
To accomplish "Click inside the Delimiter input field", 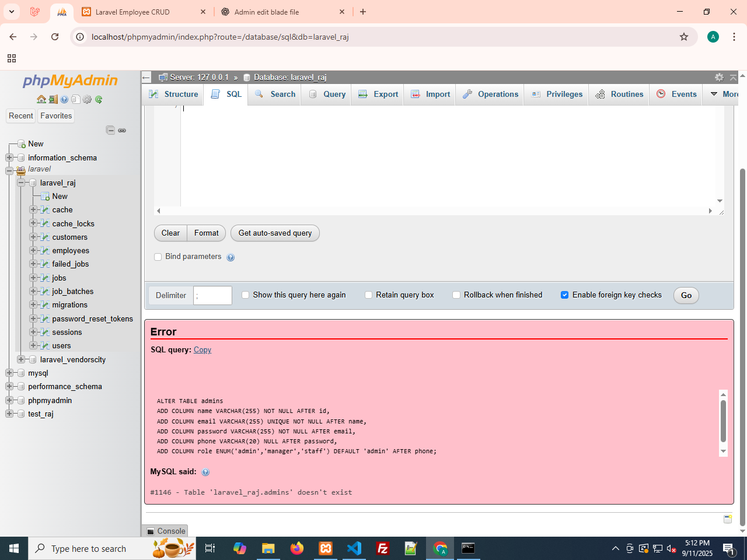I will click(x=212, y=296).
